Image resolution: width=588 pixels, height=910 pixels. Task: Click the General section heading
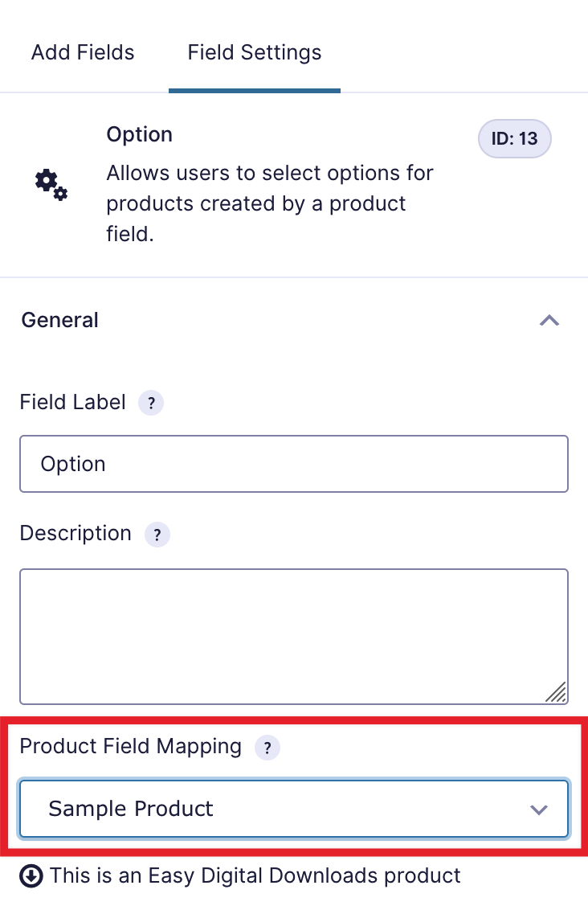[60, 320]
